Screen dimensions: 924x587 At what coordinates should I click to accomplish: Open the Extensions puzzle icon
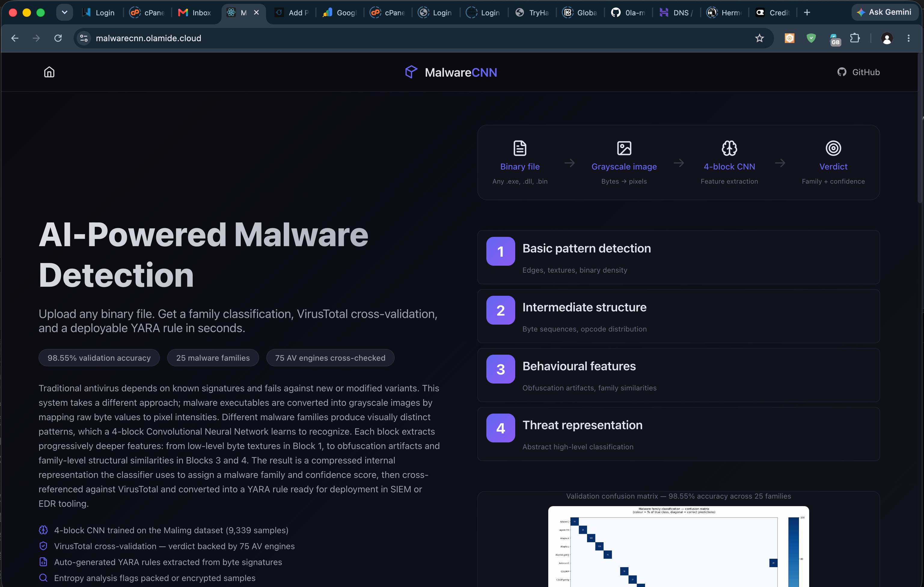(x=855, y=38)
